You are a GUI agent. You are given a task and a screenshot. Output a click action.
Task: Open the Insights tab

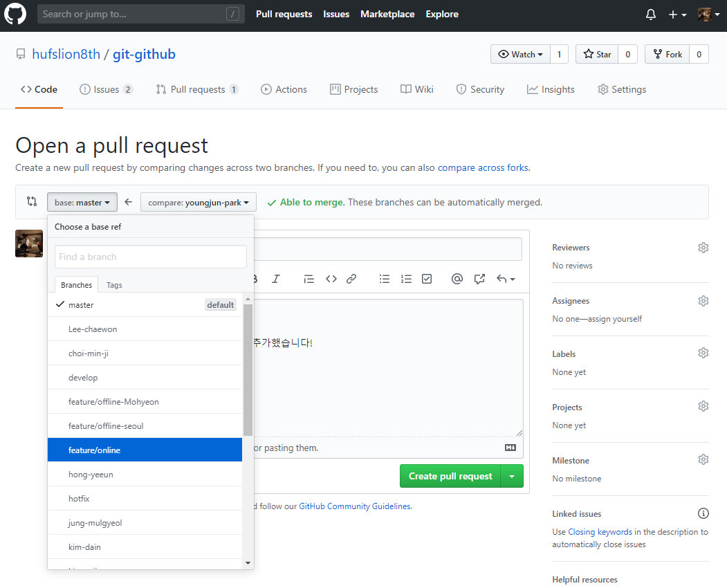pyautogui.click(x=551, y=89)
